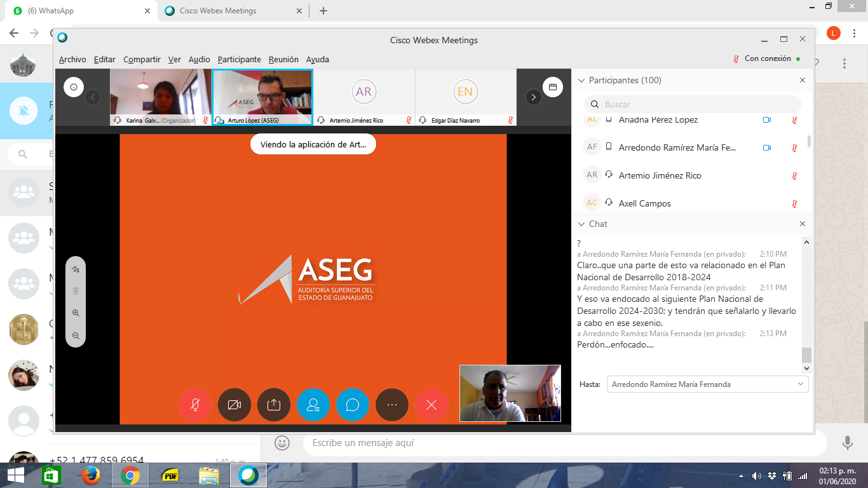Toggle mute for Artemio Jiménez Rico in list

794,176
